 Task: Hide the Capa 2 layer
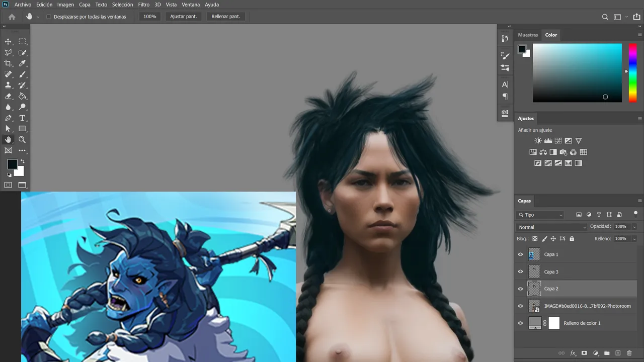[x=521, y=289]
